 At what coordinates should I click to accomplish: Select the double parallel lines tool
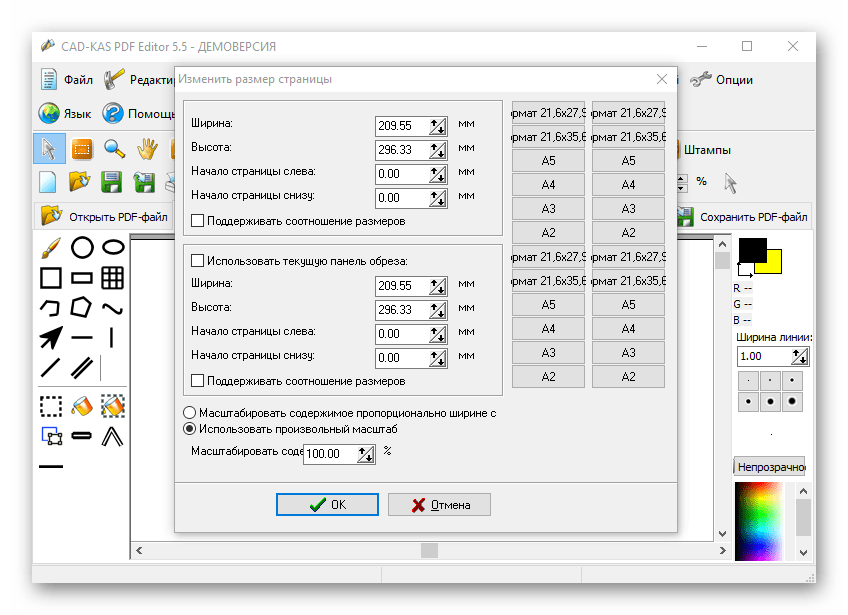pyautogui.click(x=82, y=368)
